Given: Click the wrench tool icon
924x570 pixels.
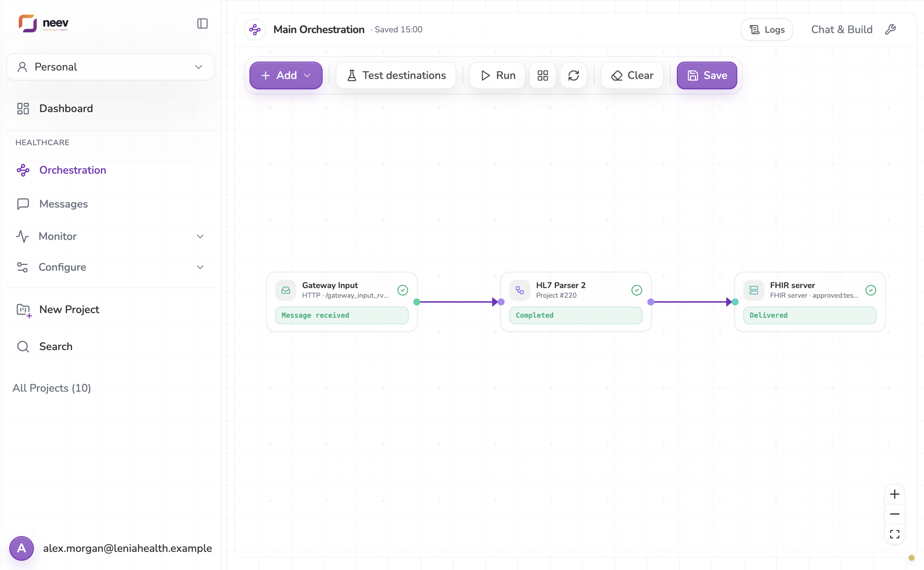Looking at the screenshot, I should tap(891, 30).
